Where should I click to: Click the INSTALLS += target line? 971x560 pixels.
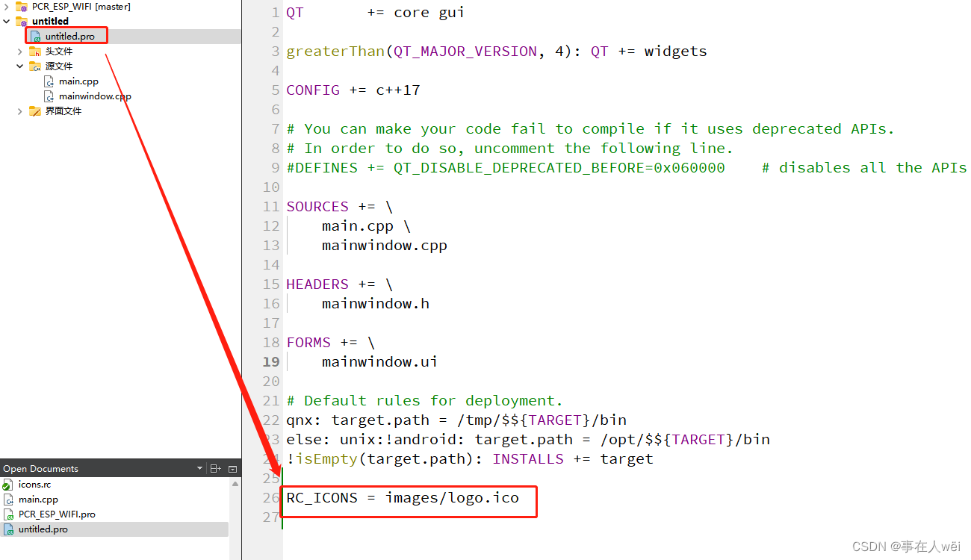pyautogui.click(x=470, y=458)
